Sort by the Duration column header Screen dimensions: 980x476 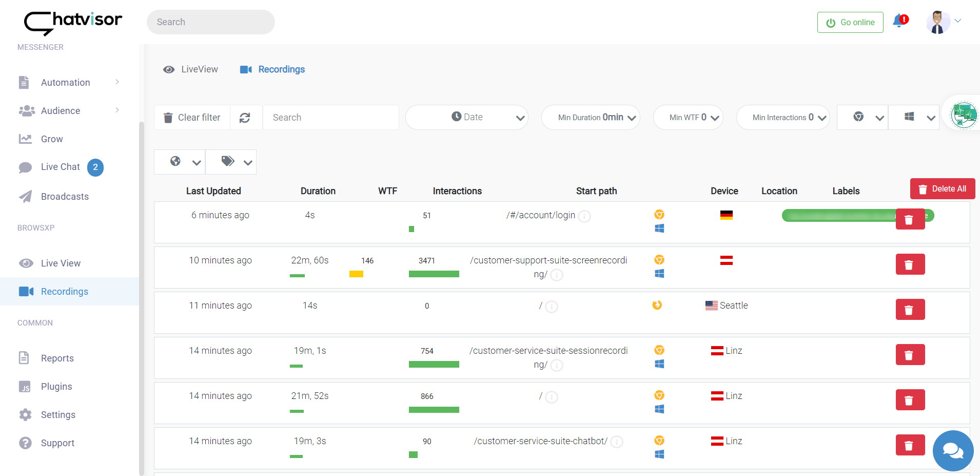(318, 191)
